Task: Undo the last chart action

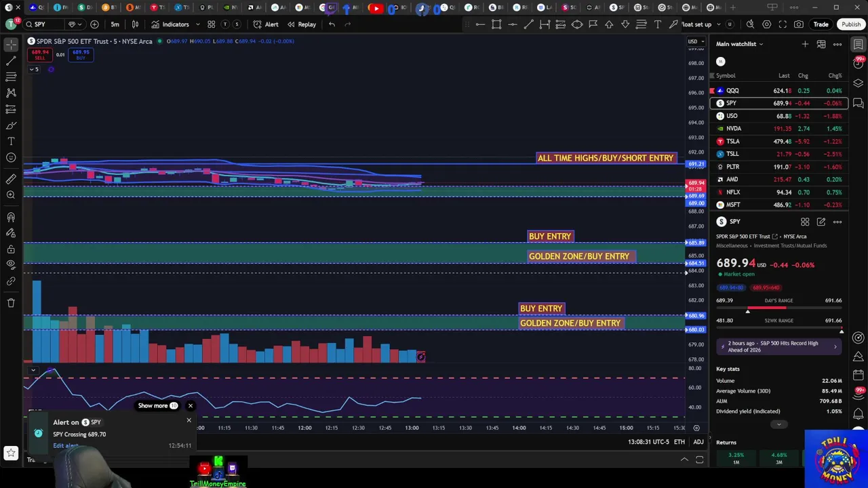Action: (x=332, y=24)
